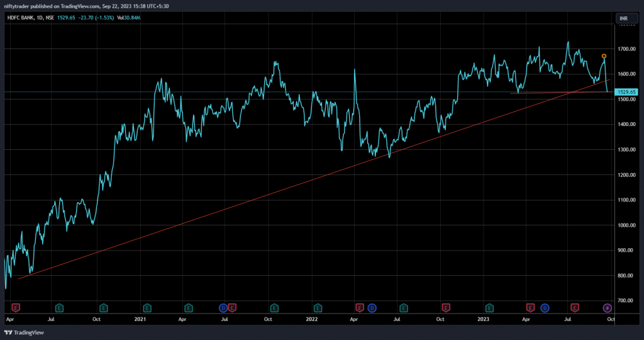Open the red earnings marker for April 2020
Image resolution: width=644 pixels, height=340 pixels.
click(16, 307)
